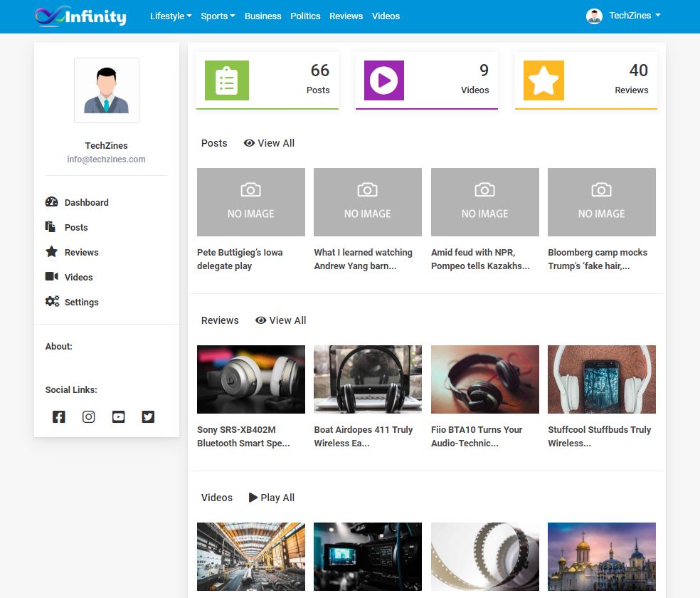The image size is (700, 598).
Task: Go to Politics in the navigation bar
Action: 305,16
